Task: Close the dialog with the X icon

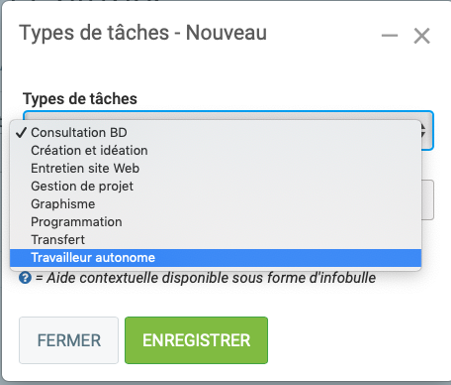Action: (422, 36)
